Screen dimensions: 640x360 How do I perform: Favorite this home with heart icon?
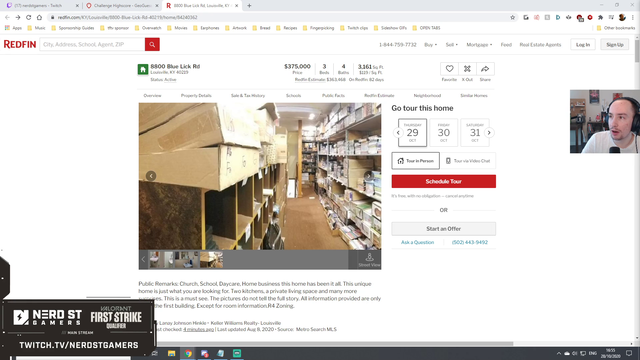point(449,69)
